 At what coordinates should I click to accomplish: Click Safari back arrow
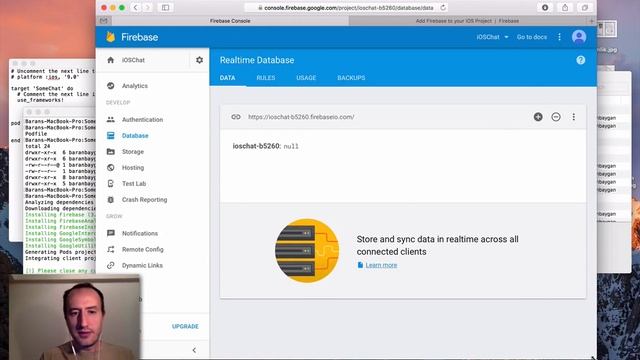tap(136, 7)
